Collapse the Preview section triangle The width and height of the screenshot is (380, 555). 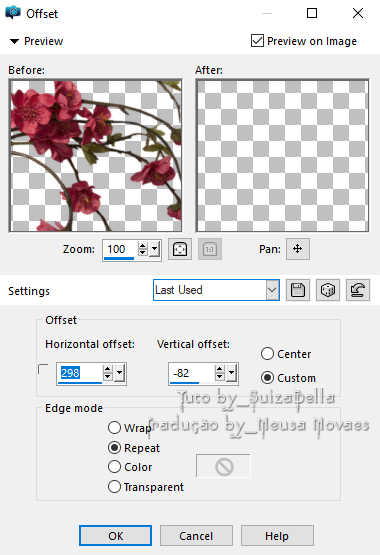point(14,41)
